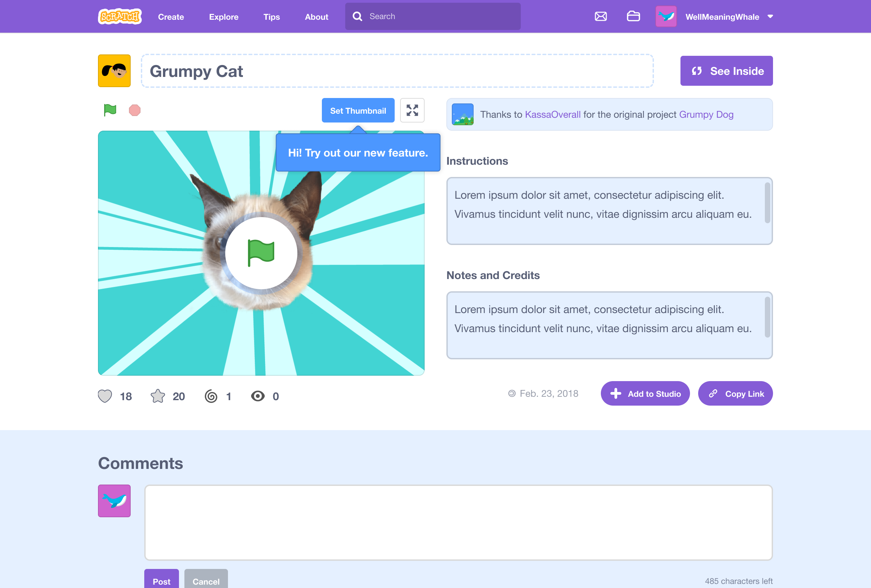
Task: Click the Scratch logo
Action: click(119, 16)
